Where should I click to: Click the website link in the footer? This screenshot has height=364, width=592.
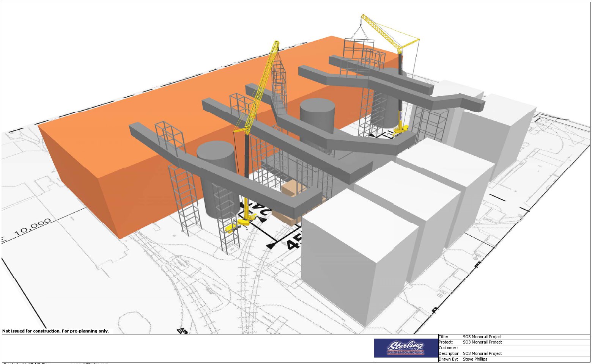pyautogui.click(x=90, y=363)
